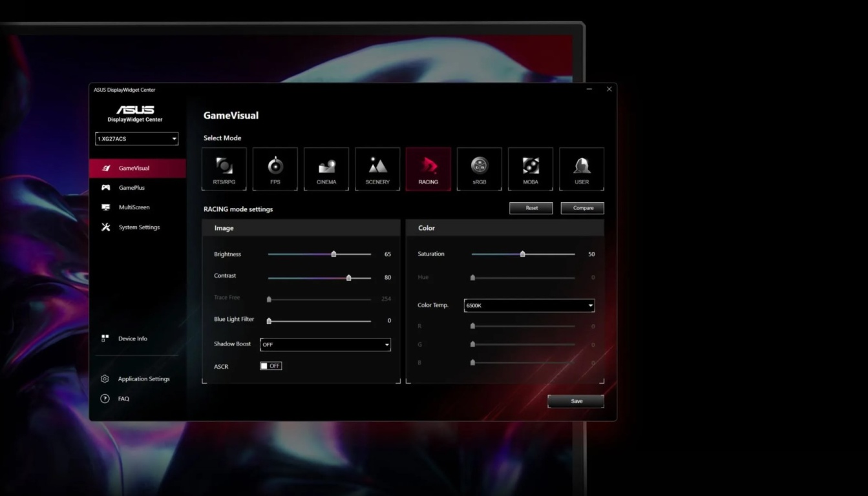The height and width of the screenshot is (496, 868).
Task: Toggle the ASCR switch off
Action: pyautogui.click(x=271, y=366)
